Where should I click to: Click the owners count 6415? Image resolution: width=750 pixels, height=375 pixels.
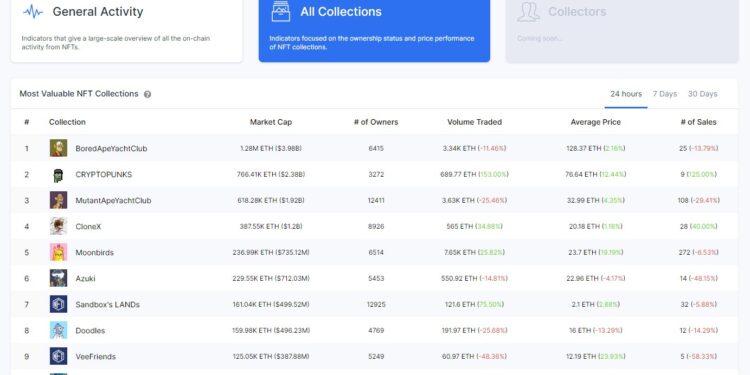tap(376, 149)
